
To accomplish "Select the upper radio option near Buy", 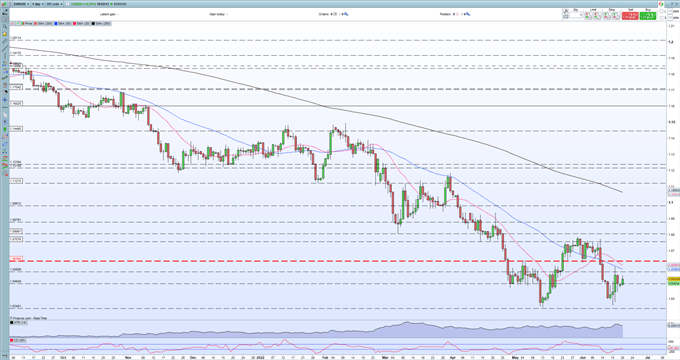I will coord(662,11).
